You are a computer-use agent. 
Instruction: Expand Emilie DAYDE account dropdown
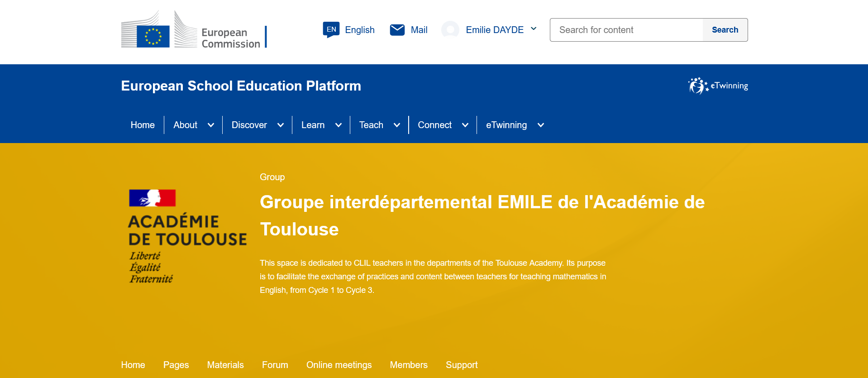pyautogui.click(x=534, y=29)
